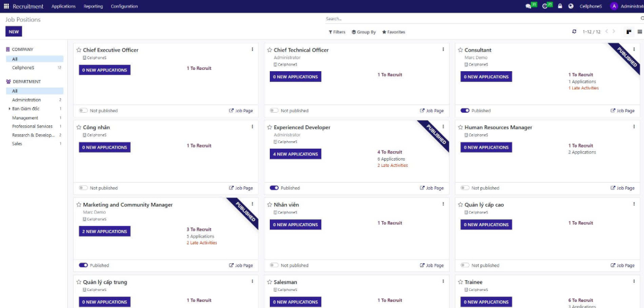Open the three-dot menu on Công nhân card
644x308 pixels.
point(252,127)
